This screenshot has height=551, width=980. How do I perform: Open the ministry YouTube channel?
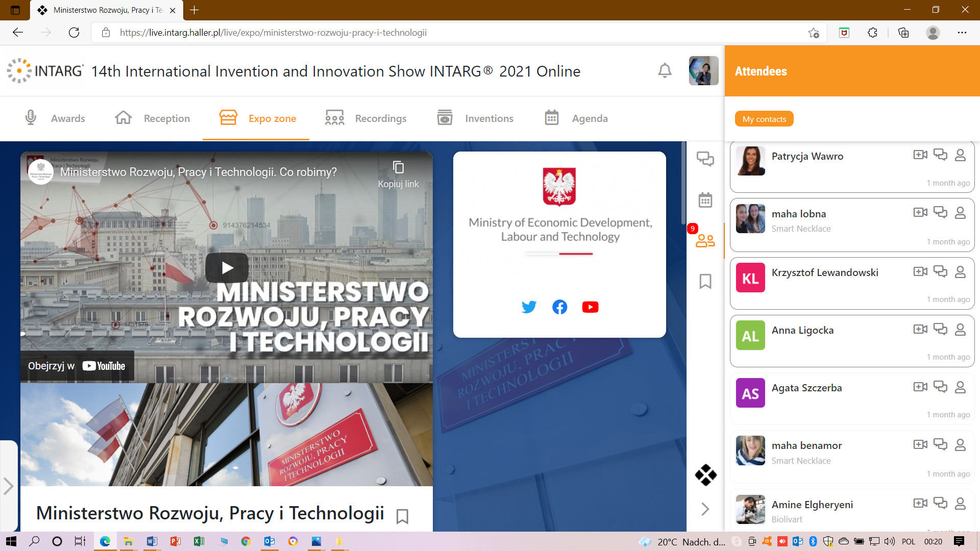click(590, 307)
